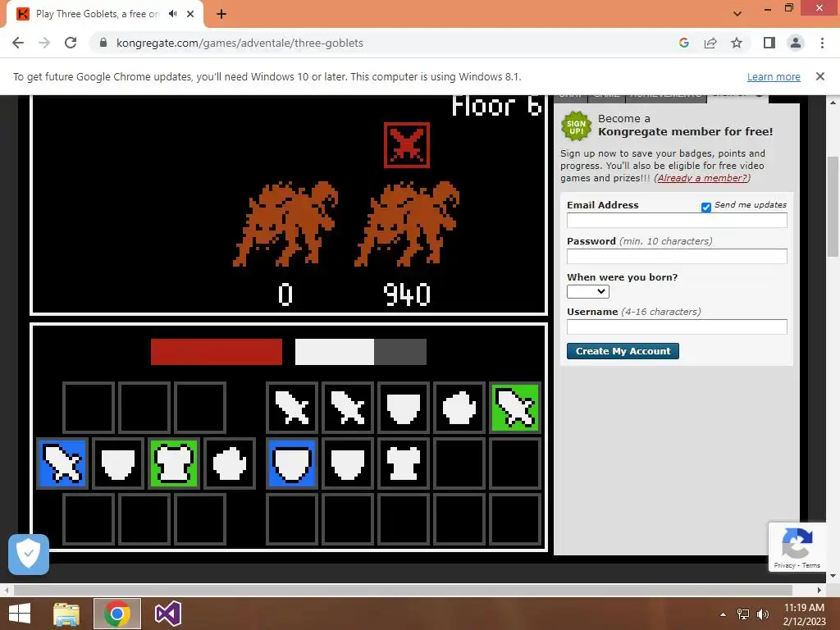840x630 pixels.
Task: Pick the shield tile beside blue sword
Action: coord(118,463)
